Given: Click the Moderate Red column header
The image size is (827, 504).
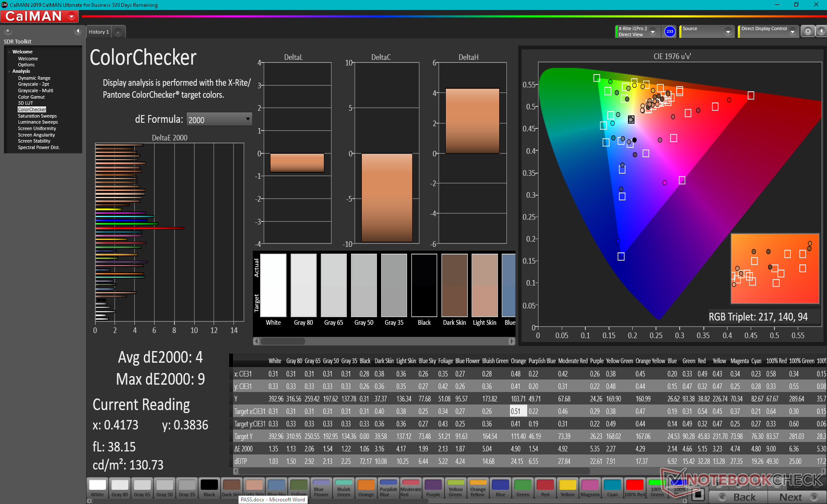Looking at the screenshot, I should tap(573, 361).
